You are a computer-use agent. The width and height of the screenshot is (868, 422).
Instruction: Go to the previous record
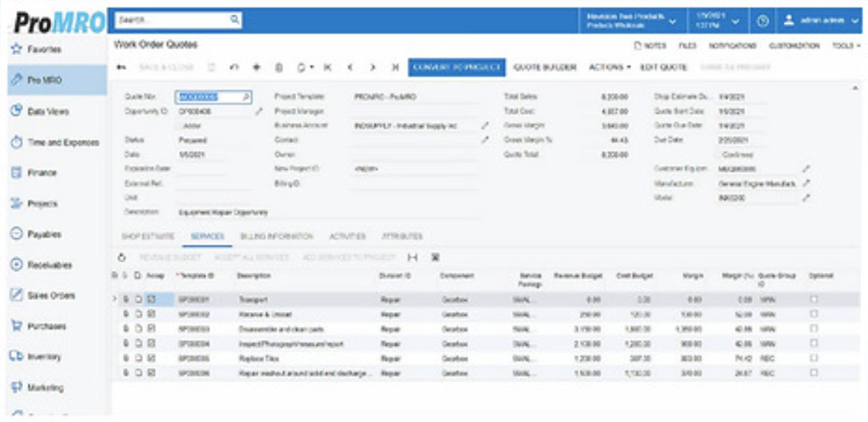tap(350, 67)
